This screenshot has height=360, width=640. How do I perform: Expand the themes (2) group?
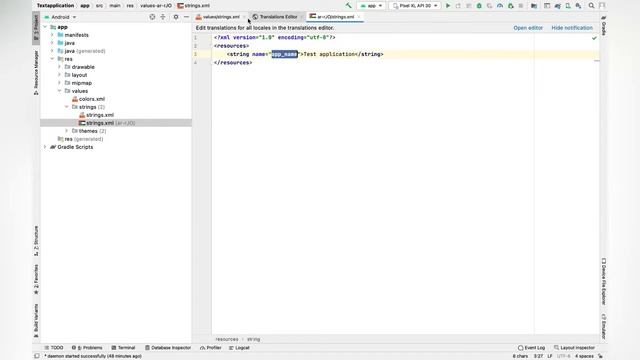coord(67,131)
